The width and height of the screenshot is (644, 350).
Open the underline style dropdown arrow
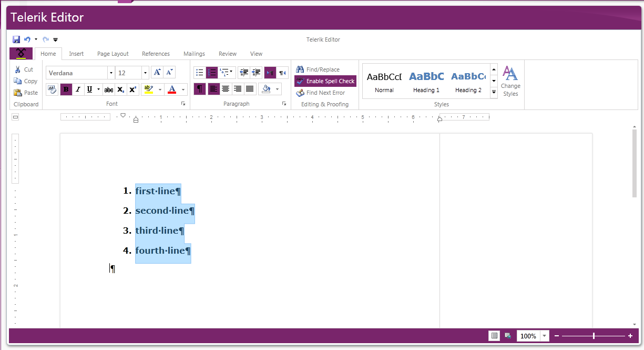point(98,89)
